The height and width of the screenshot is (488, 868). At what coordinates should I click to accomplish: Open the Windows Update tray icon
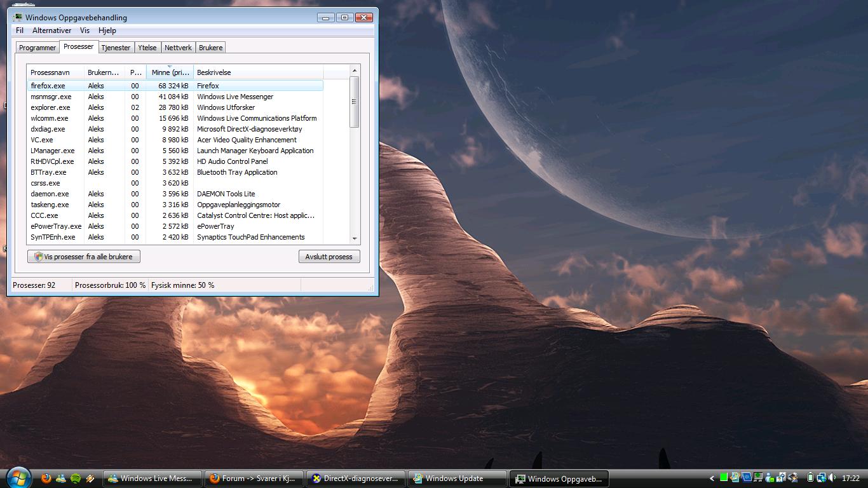coord(735,477)
